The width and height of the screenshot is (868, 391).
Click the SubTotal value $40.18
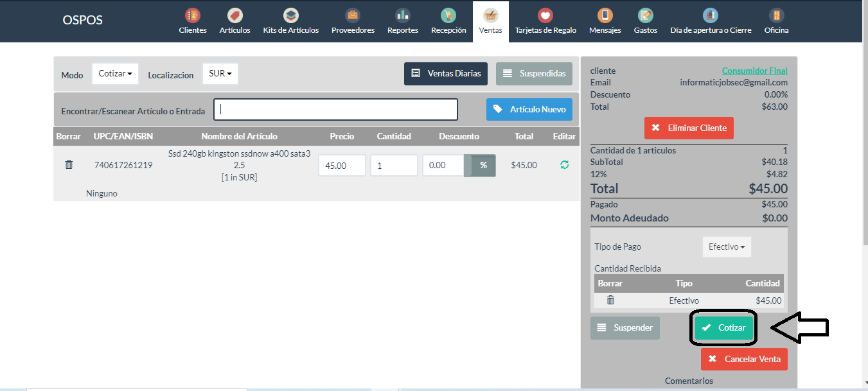pyautogui.click(x=774, y=162)
